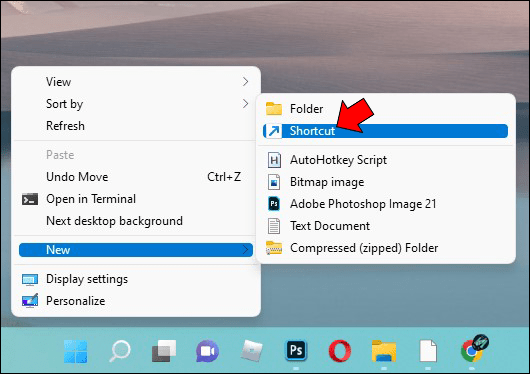This screenshot has width=530, height=374.
Task: Create a new Bitmap image
Action: pyautogui.click(x=385, y=182)
